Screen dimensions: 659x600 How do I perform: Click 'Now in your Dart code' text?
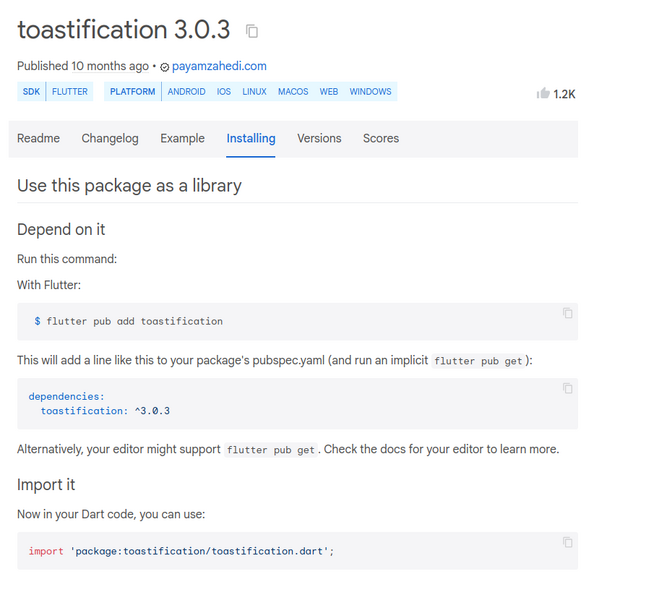pos(77,514)
